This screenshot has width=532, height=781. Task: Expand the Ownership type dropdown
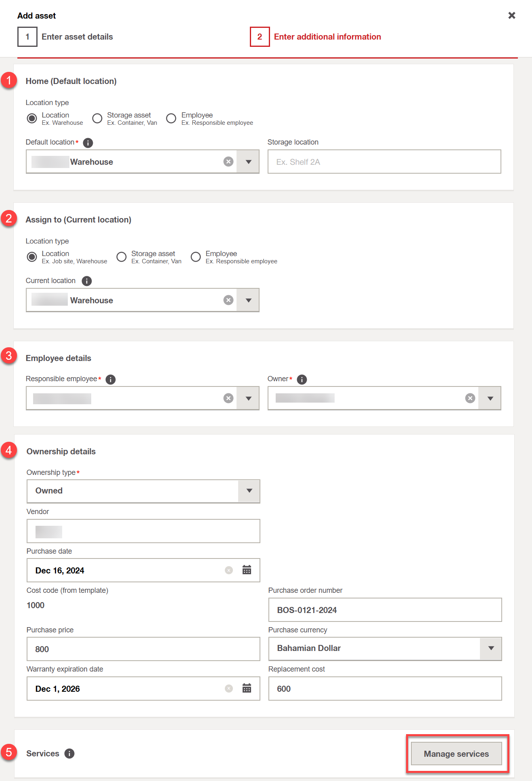pyautogui.click(x=249, y=491)
